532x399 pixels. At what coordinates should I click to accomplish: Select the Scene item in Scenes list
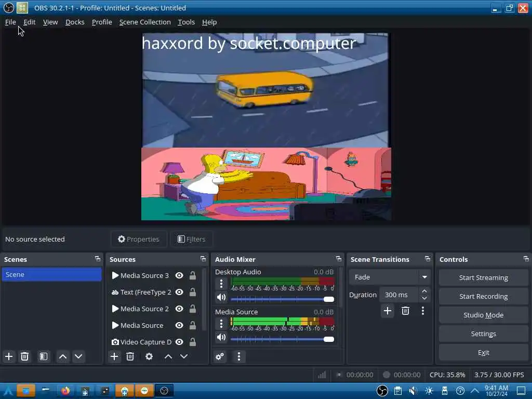tap(51, 274)
